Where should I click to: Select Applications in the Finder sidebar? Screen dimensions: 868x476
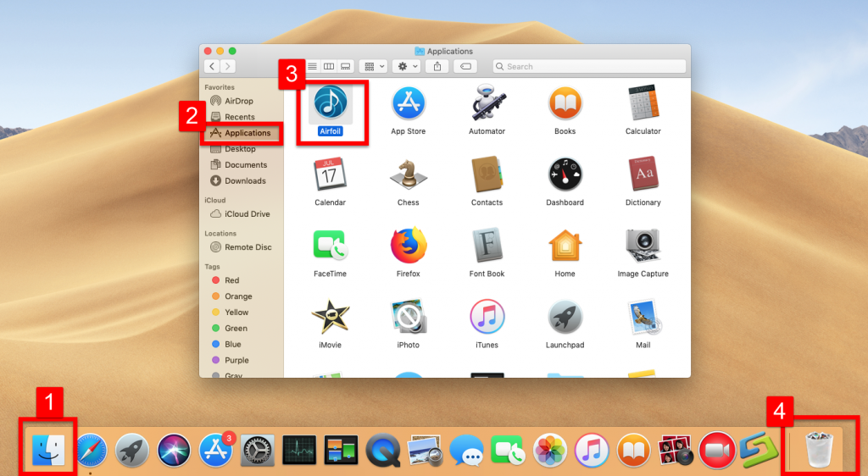pos(247,133)
